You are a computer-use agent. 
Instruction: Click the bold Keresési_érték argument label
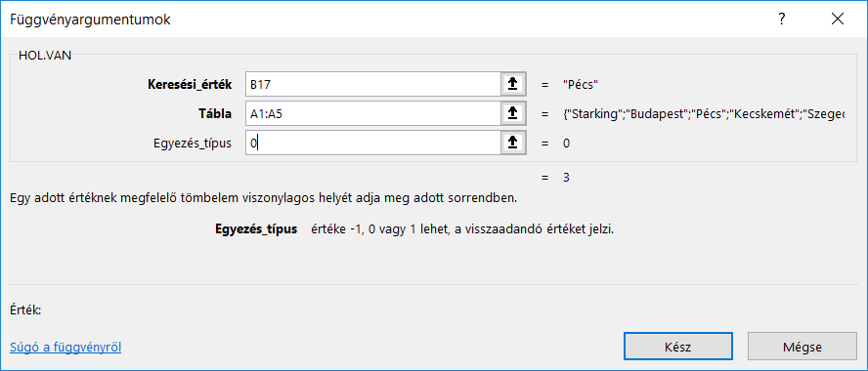click(x=190, y=85)
